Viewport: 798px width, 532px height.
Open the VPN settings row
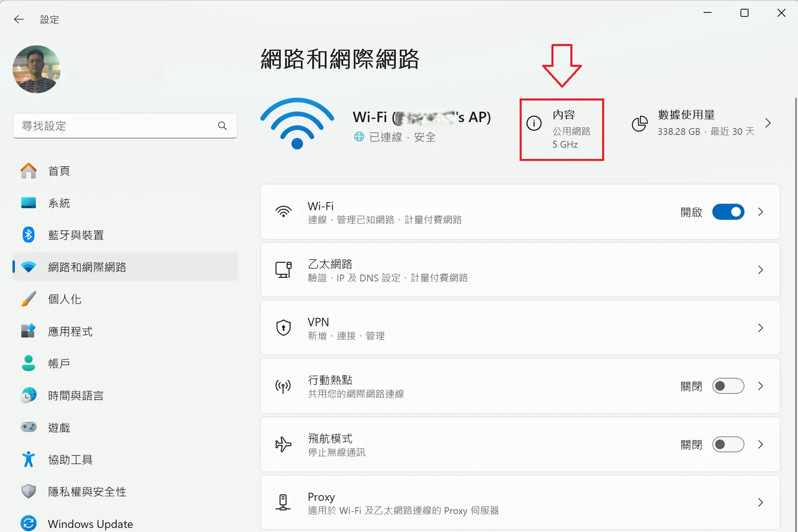coord(520,328)
